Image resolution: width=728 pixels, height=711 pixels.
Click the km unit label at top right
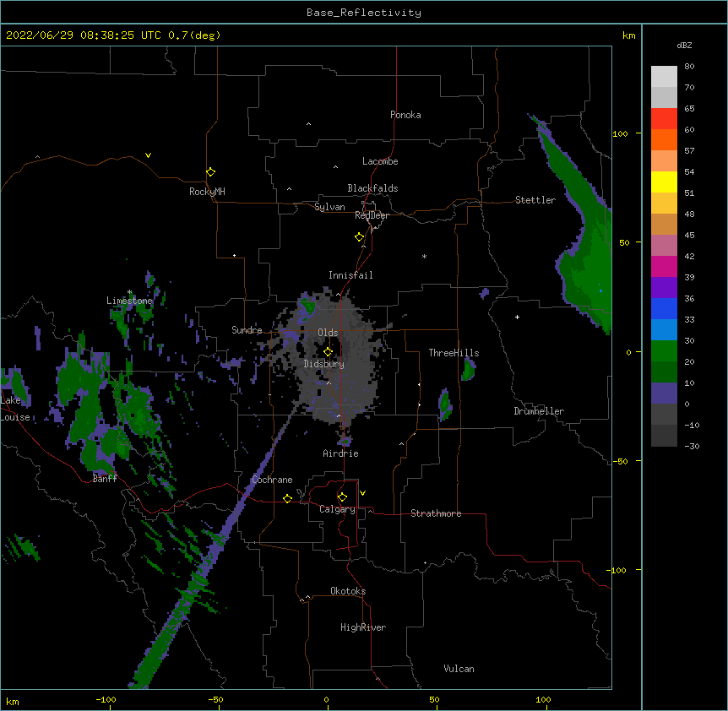coord(629,35)
